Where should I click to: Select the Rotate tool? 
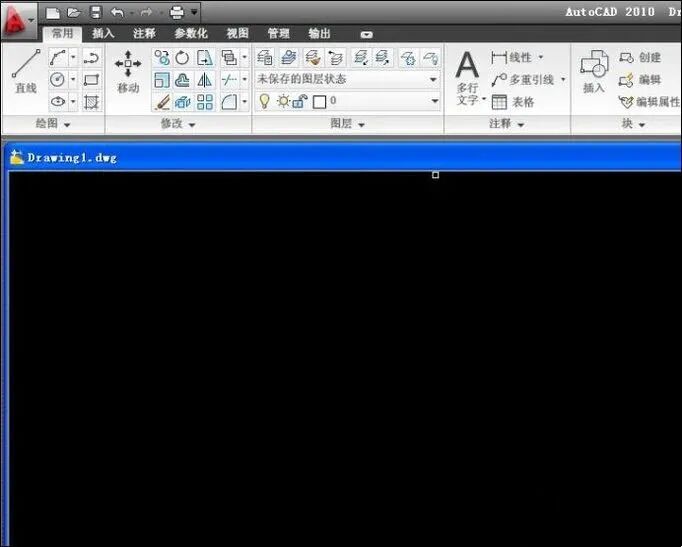point(182,57)
